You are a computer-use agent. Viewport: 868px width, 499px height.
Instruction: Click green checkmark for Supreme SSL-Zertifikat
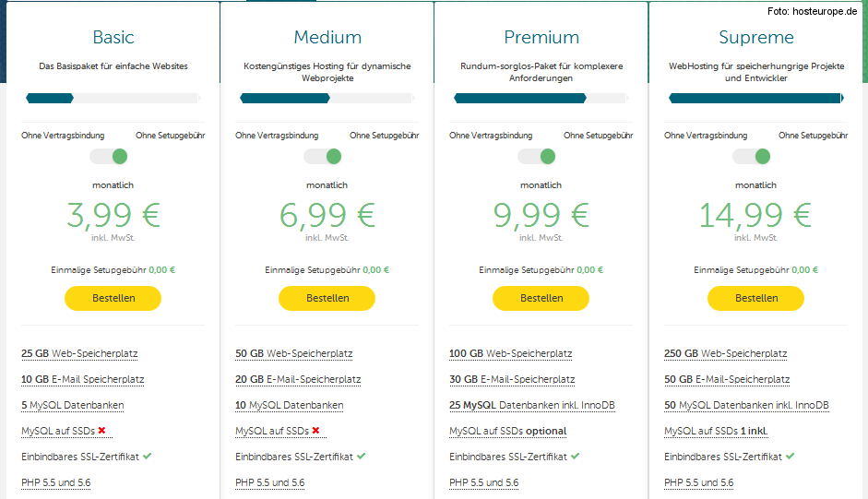point(790,457)
